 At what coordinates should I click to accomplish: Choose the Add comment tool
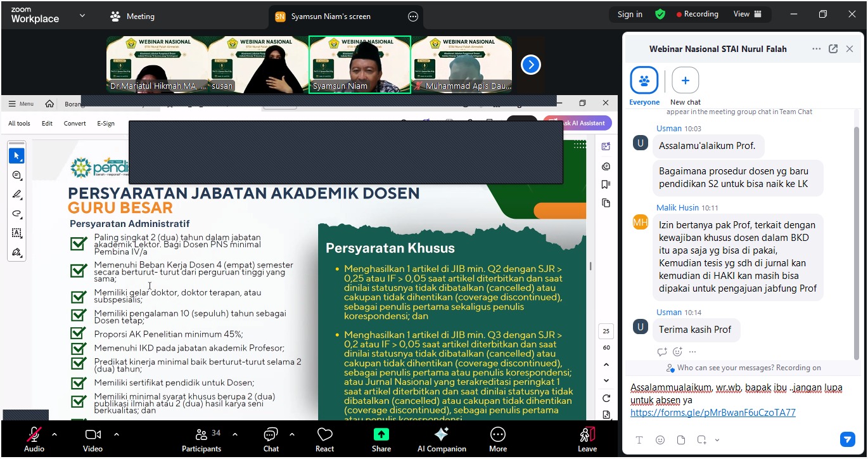(x=17, y=176)
